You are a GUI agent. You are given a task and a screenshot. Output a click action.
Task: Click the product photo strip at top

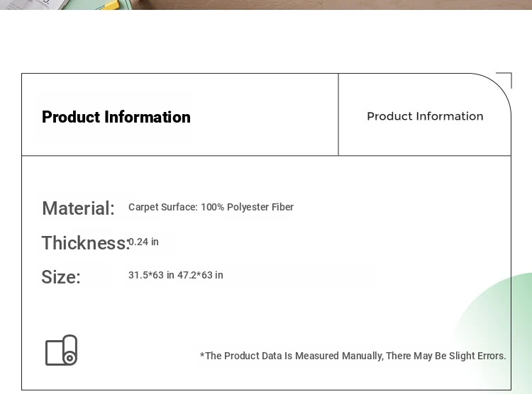266,5
